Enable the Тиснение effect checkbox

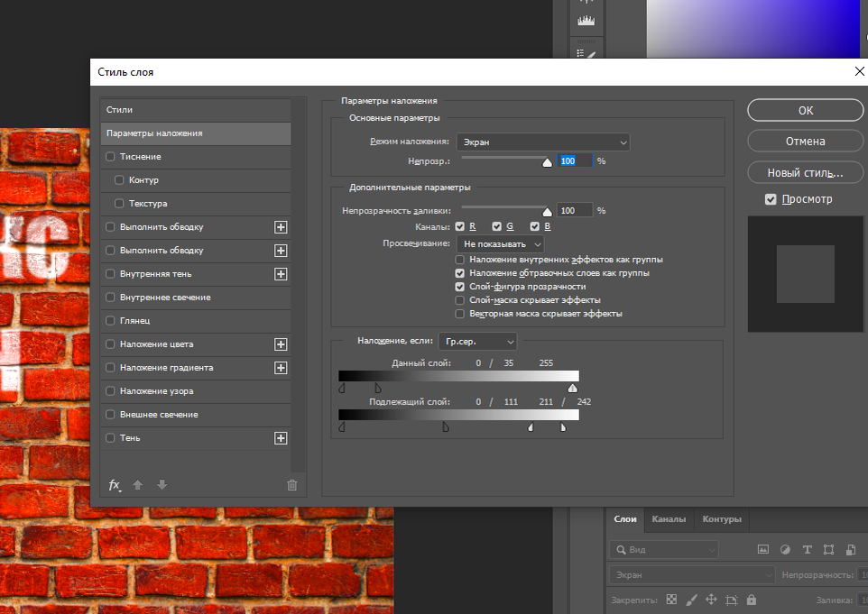(x=110, y=157)
